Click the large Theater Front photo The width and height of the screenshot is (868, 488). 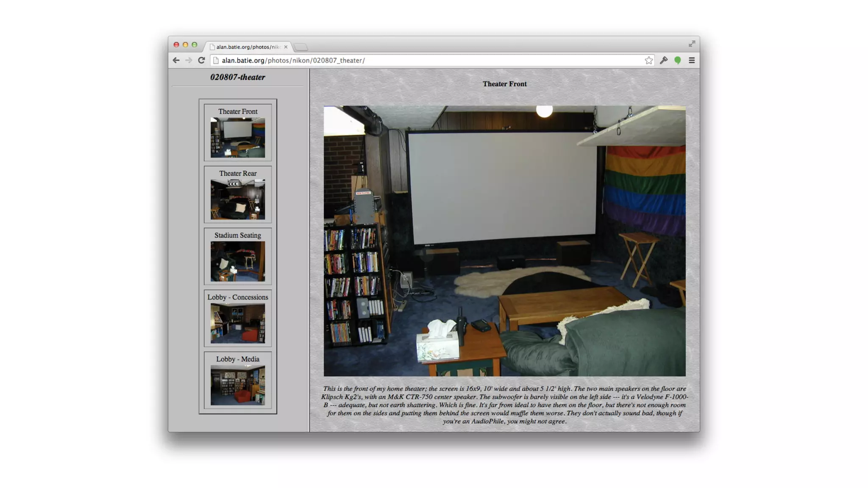[x=504, y=241]
